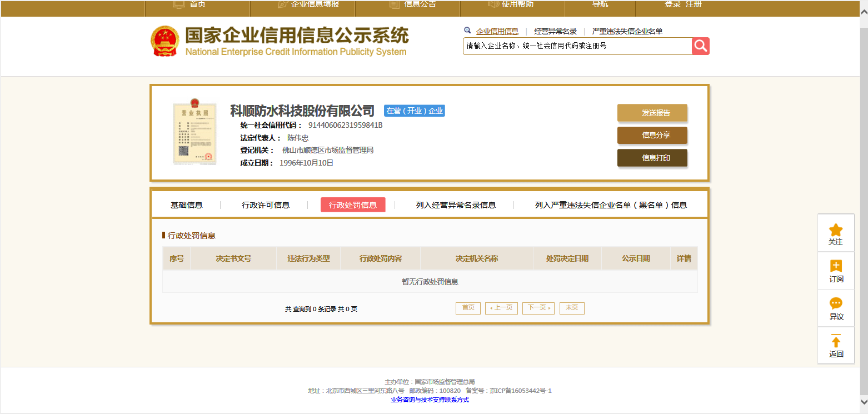Click the 决定机关名称 column header
This screenshot has width=868, height=414.
click(477, 258)
